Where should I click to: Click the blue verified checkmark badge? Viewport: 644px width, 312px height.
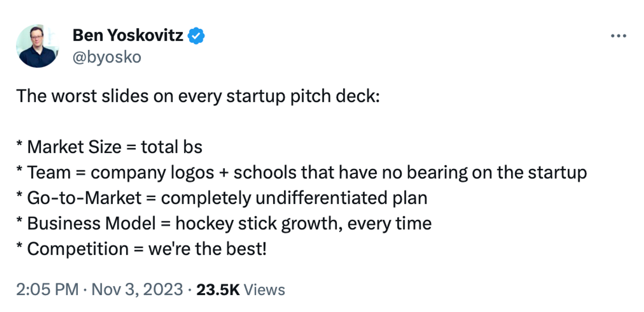(x=196, y=35)
